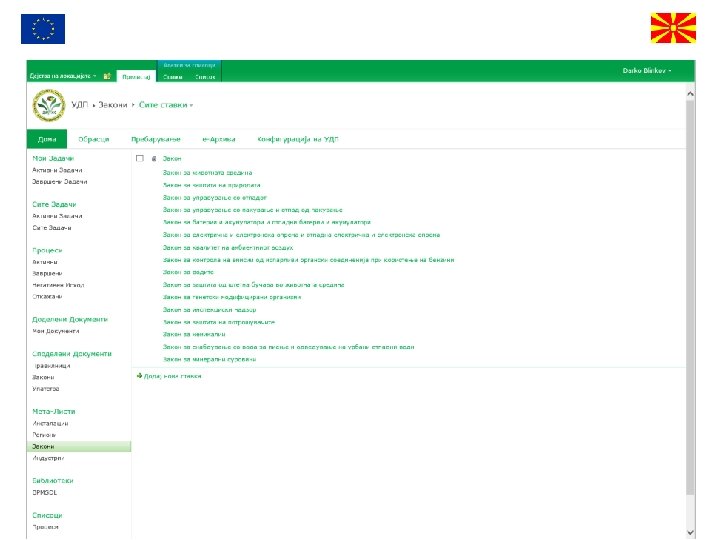Tick the select-all checkbox in list header

(x=140, y=158)
